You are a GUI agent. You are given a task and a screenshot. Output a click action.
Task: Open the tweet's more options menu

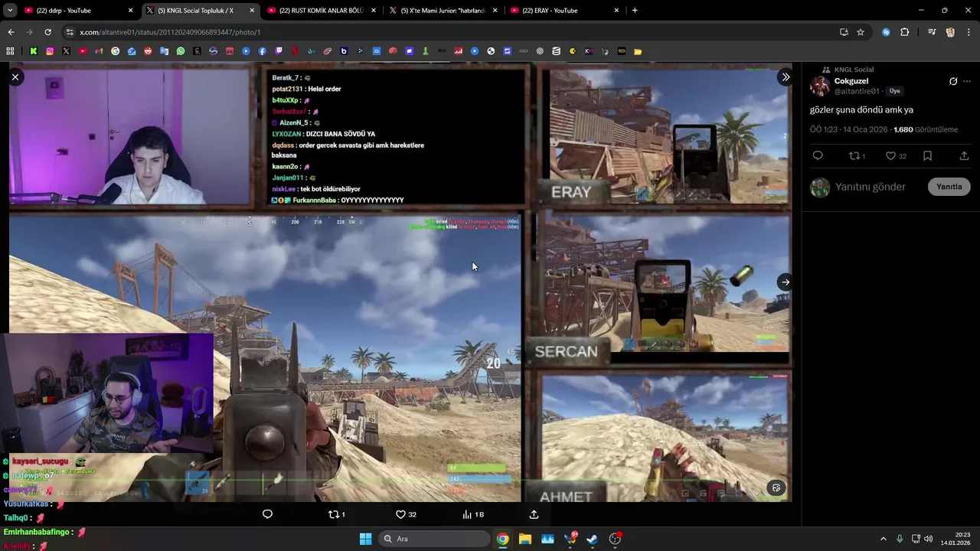(967, 81)
